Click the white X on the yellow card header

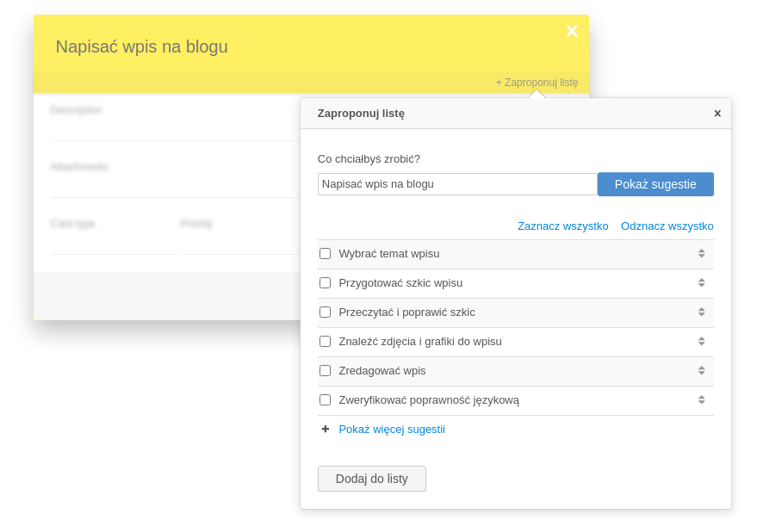pos(572,30)
